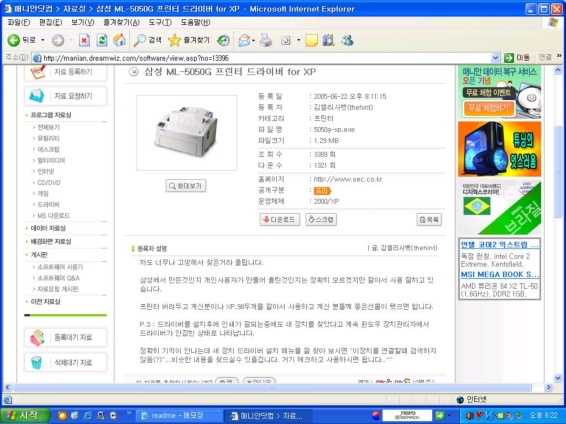566x424 pixels.
Task: Open the MSI MEGA BOOK ad link
Action: click(x=500, y=274)
